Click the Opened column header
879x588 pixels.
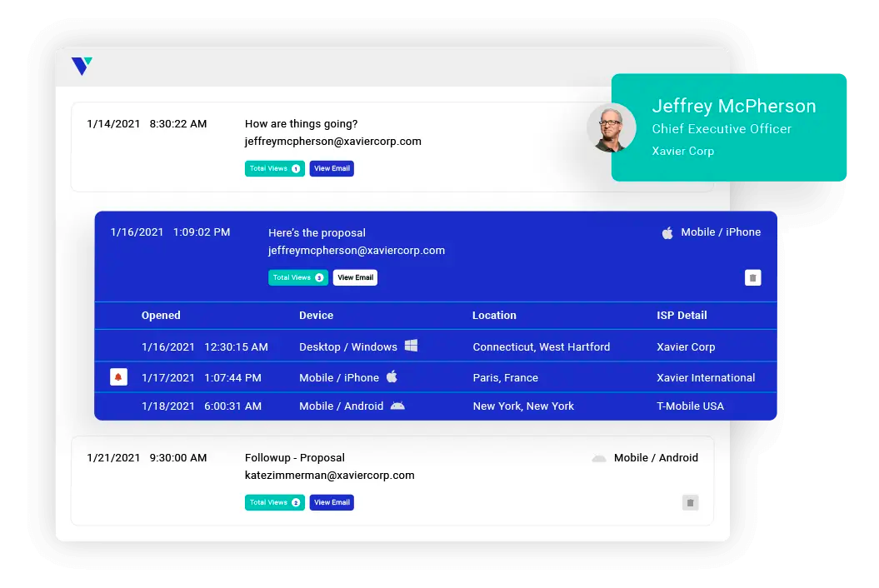click(161, 315)
